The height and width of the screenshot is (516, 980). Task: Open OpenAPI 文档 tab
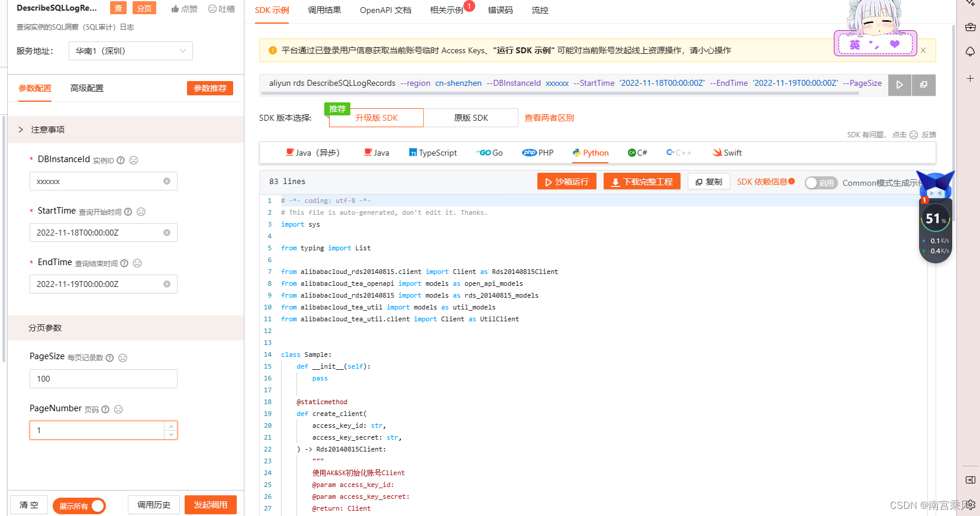pyautogui.click(x=385, y=10)
